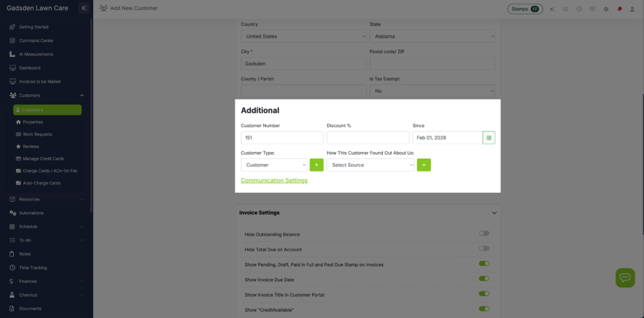
Task: Turn off Show Invoice Title in Customer Portal
Action: point(484,293)
